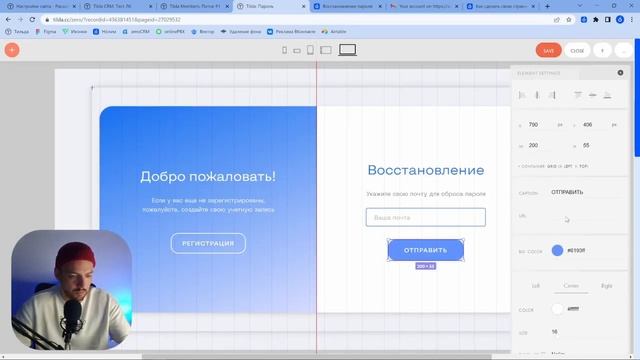Screen dimensions: 640x360
Task: Share this page from the address bar
Action: [557, 20]
